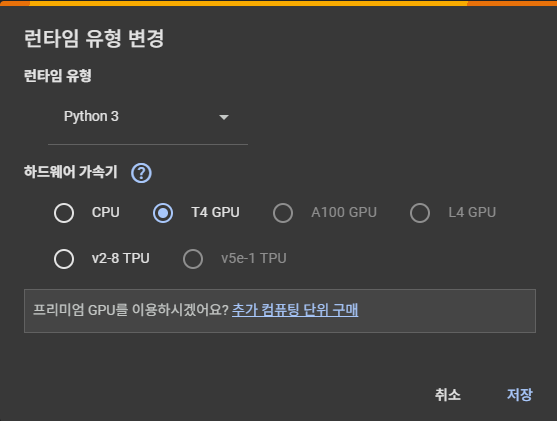Open the Python 3 runtime type dropdown

(x=148, y=117)
